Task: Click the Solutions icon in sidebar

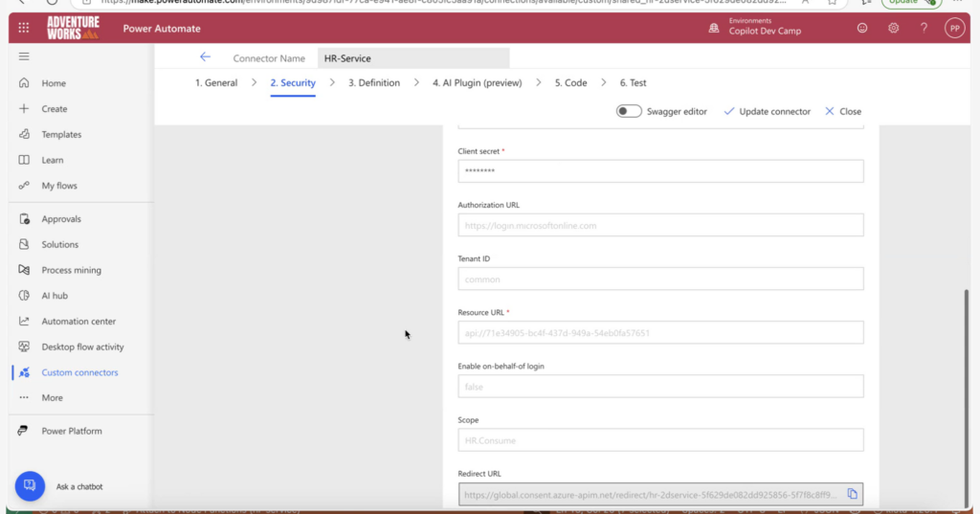Action: [x=24, y=244]
